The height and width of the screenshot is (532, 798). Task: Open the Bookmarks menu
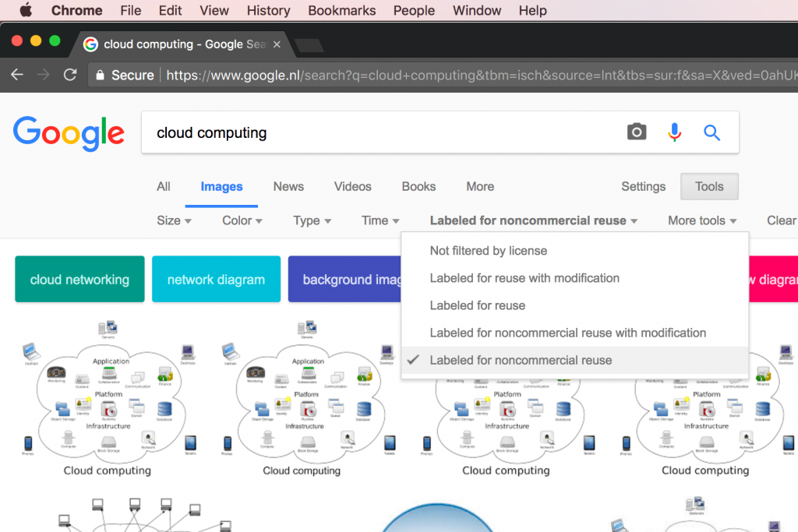point(342,10)
